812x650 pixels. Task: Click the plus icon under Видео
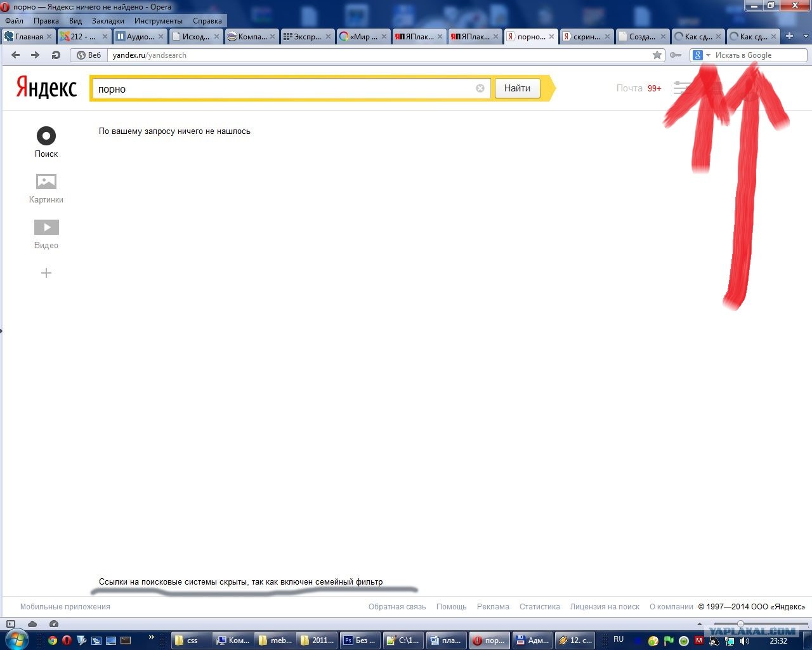(46, 273)
